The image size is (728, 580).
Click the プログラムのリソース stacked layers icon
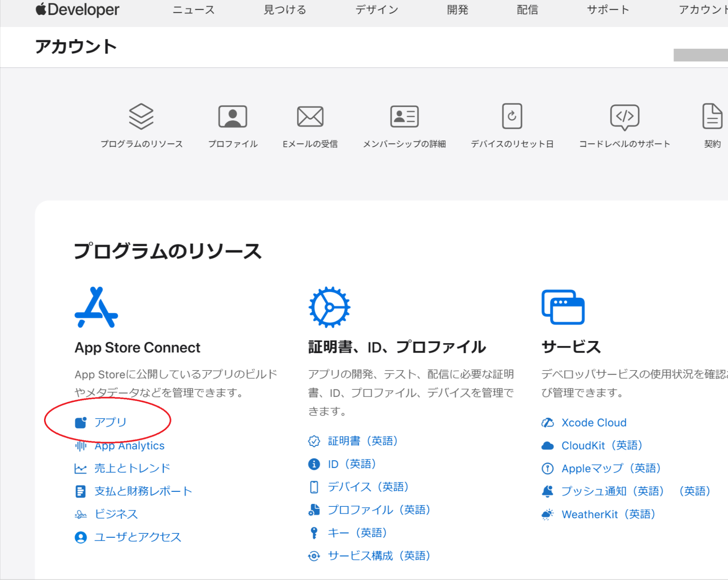click(x=141, y=117)
